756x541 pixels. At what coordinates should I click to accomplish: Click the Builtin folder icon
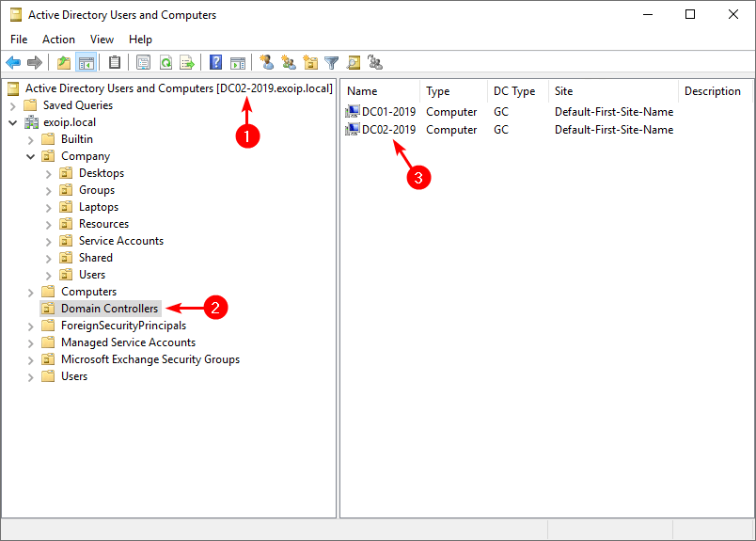click(x=48, y=139)
